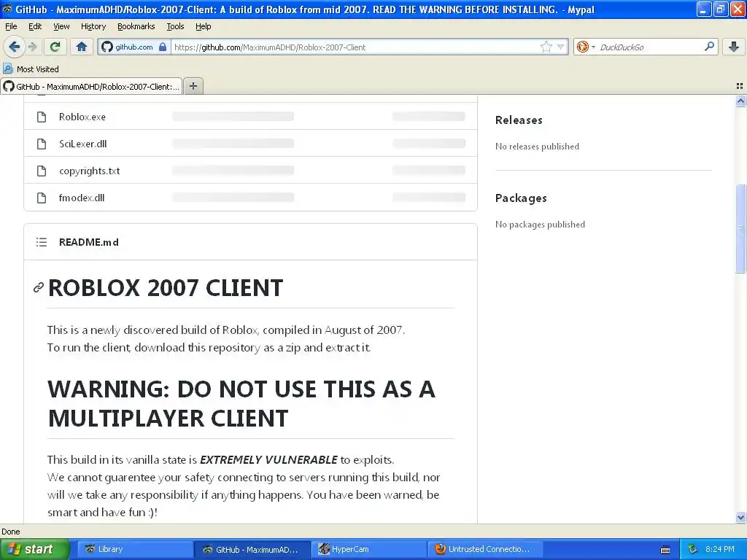Screen dimensions: 747x560
Task: Switch to the HyperCam taskbar window
Action: point(370,549)
